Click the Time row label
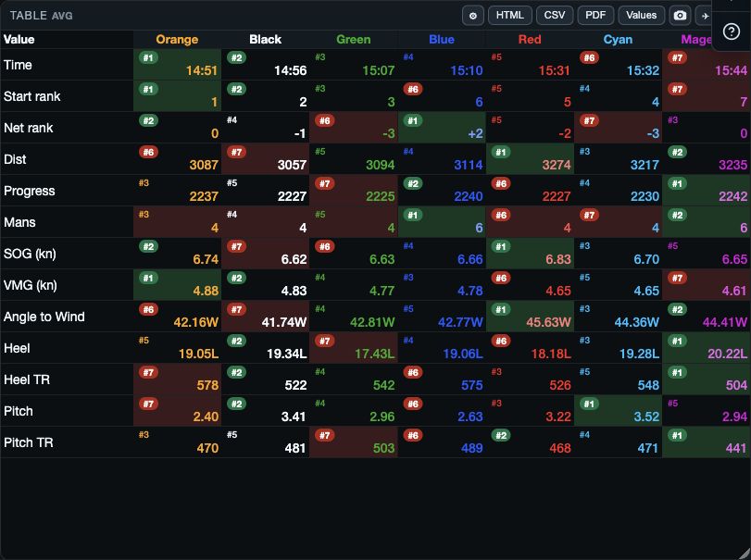The width and height of the screenshot is (751, 560). pyautogui.click(x=18, y=65)
